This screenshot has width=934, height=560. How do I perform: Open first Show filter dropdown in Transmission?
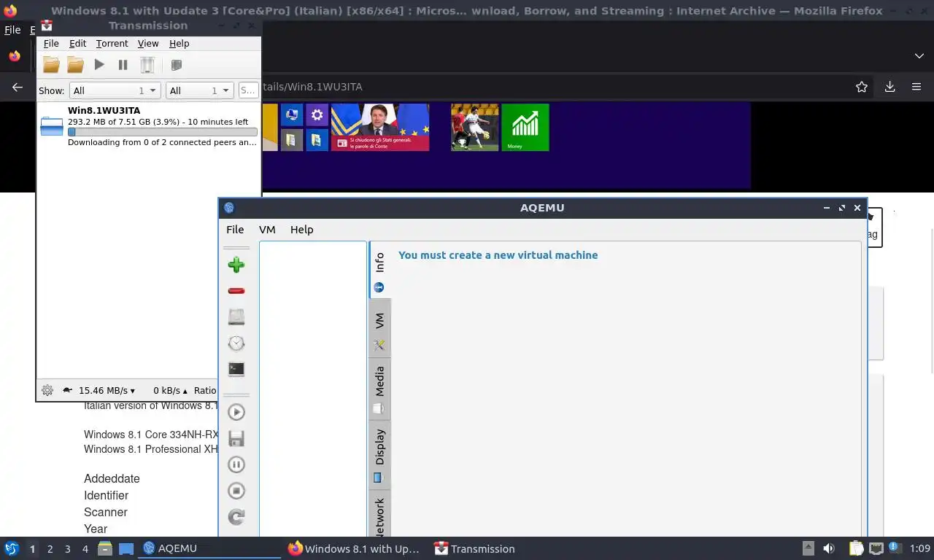(115, 90)
